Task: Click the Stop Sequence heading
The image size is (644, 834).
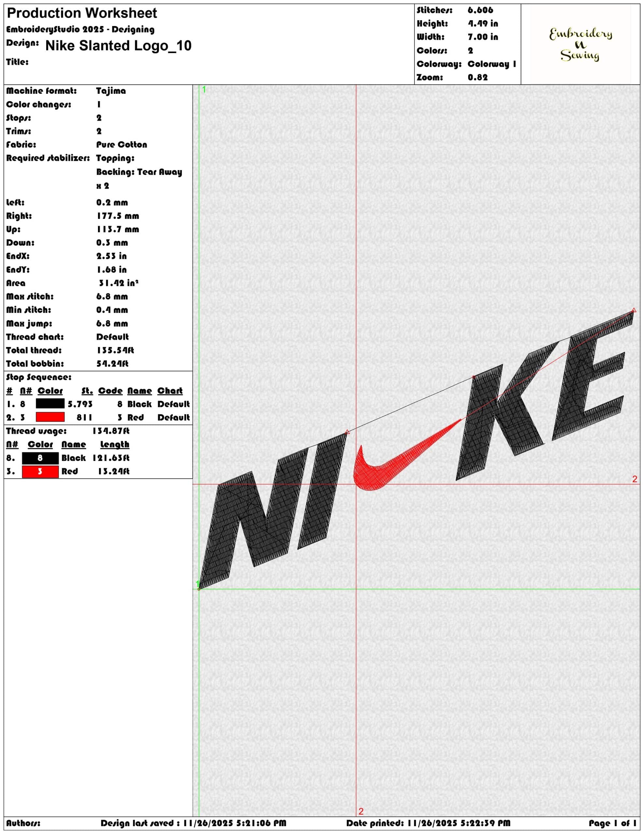Action: 38,377
